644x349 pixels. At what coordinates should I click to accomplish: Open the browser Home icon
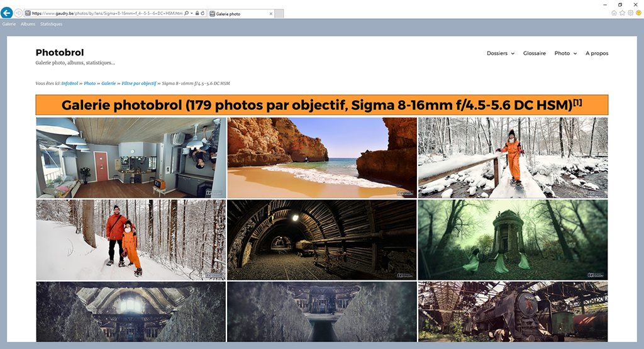point(614,13)
